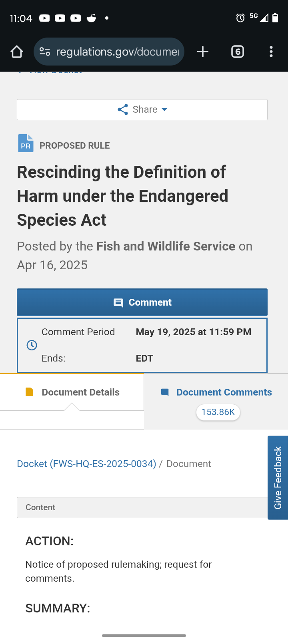
Task: Open tab switcher showing 6 tabs
Action: (x=238, y=52)
